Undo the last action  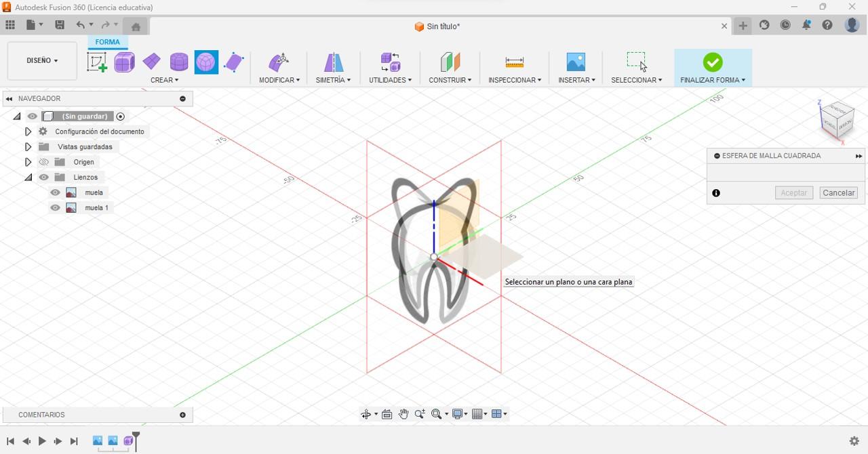pyautogui.click(x=81, y=25)
